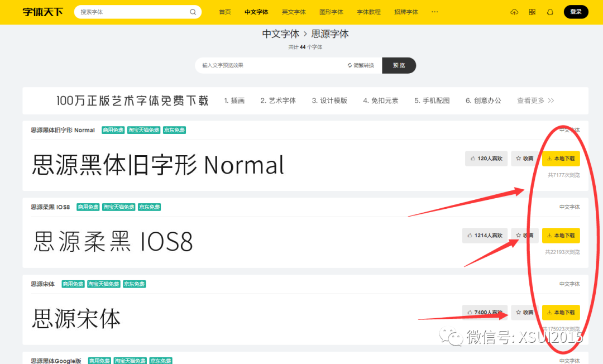
Task: Click 淘宝天猫免费 tag on 思源宋体
Action: 104,284
